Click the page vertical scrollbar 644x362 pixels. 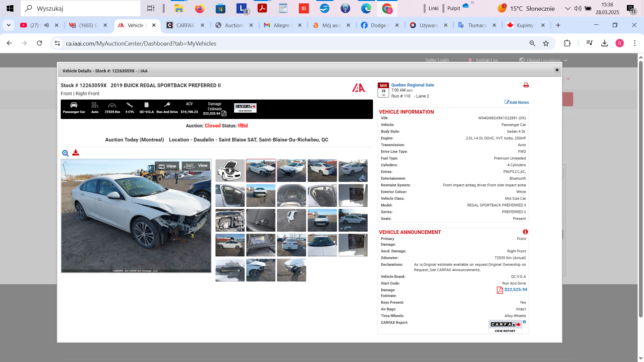[x=641, y=189]
